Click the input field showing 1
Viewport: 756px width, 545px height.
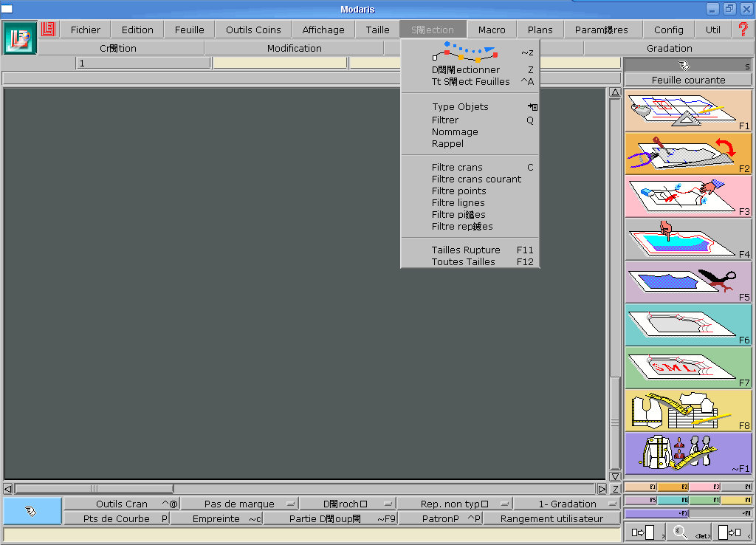pyautogui.click(x=143, y=64)
